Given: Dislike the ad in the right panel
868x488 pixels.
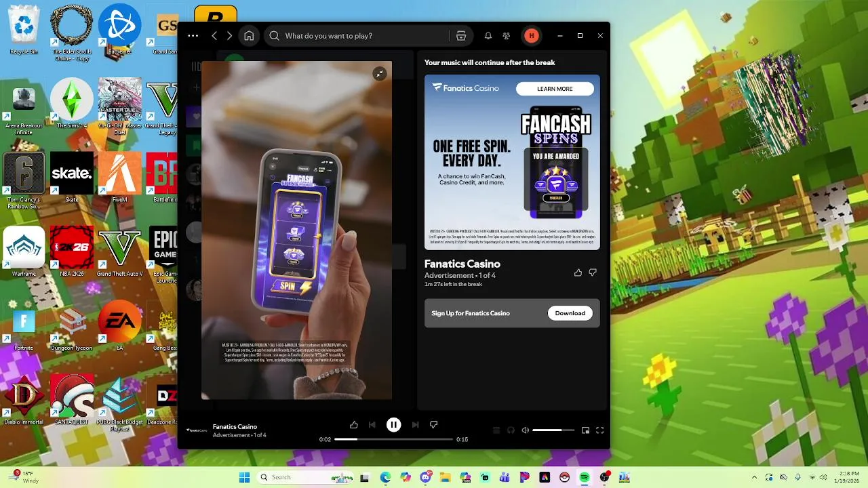Looking at the screenshot, I should click(593, 272).
